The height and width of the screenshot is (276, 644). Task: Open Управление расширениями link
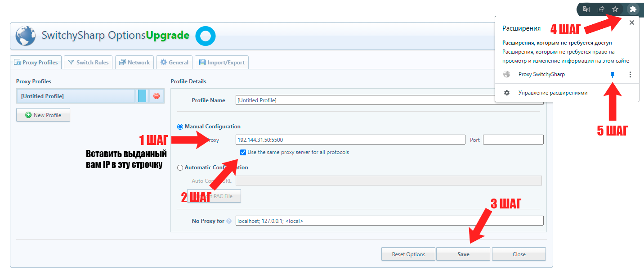[x=553, y=93]
